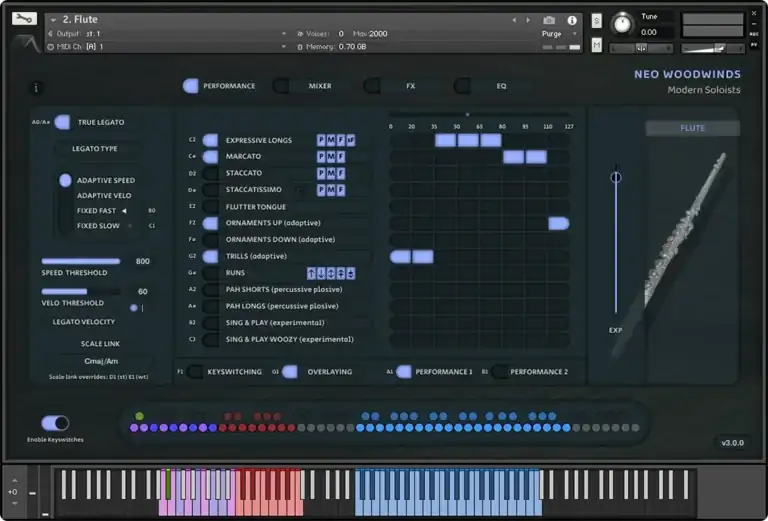Take a snapshot with the camera icon
This screenshot has width=768, height=521.
(x=549, y=20)
